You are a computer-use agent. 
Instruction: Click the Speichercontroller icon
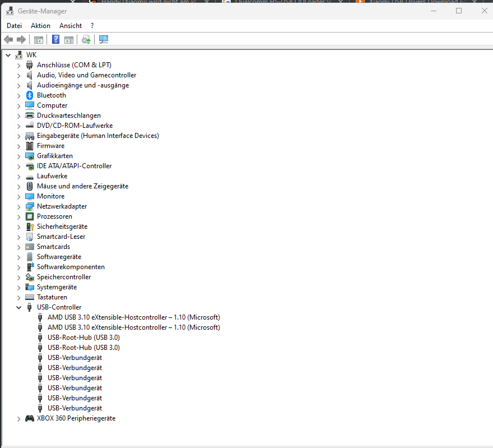click(30, 277)
